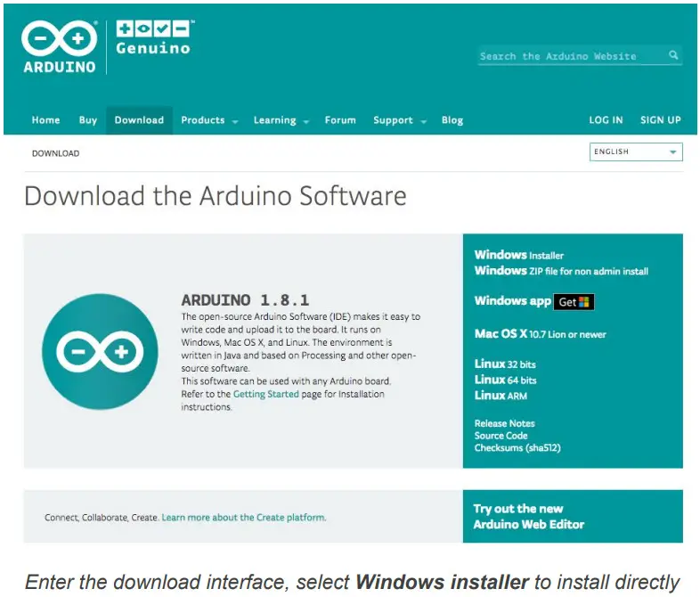Click the Arduino infinity logo in header

pyautogui.click(x=59, y=38)
